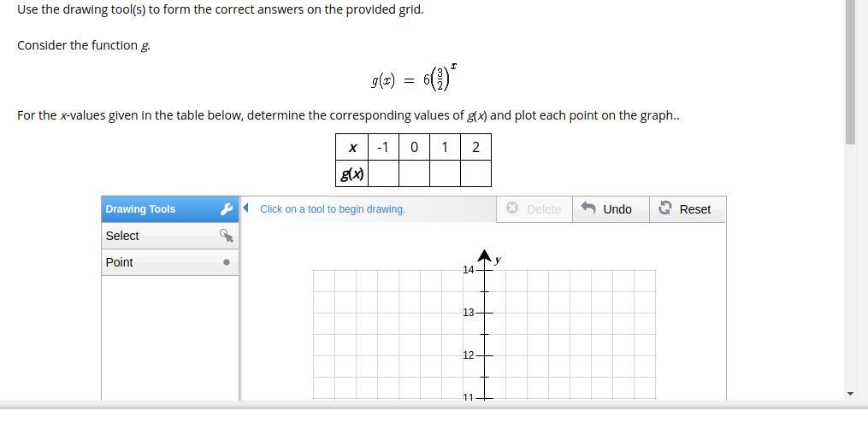Click the wrench icon in Drawing Tools header

click(226, 209)
